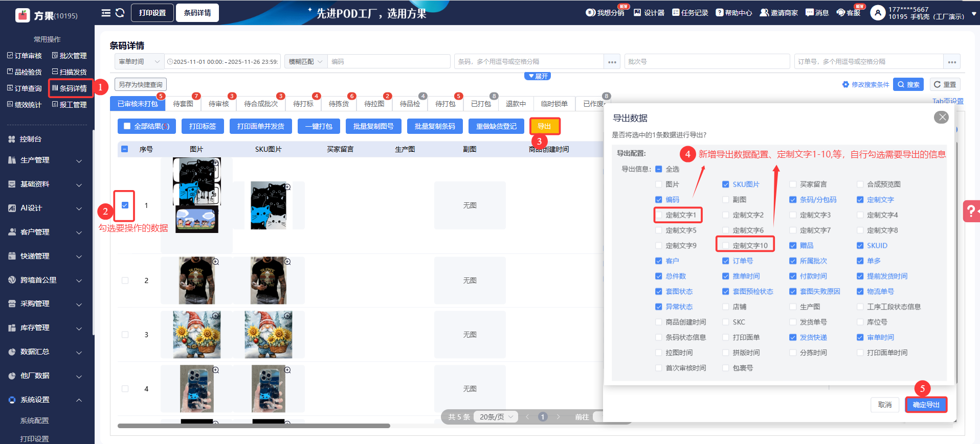Toggle the sidebar collapse hamburger icon

(106, 13)
